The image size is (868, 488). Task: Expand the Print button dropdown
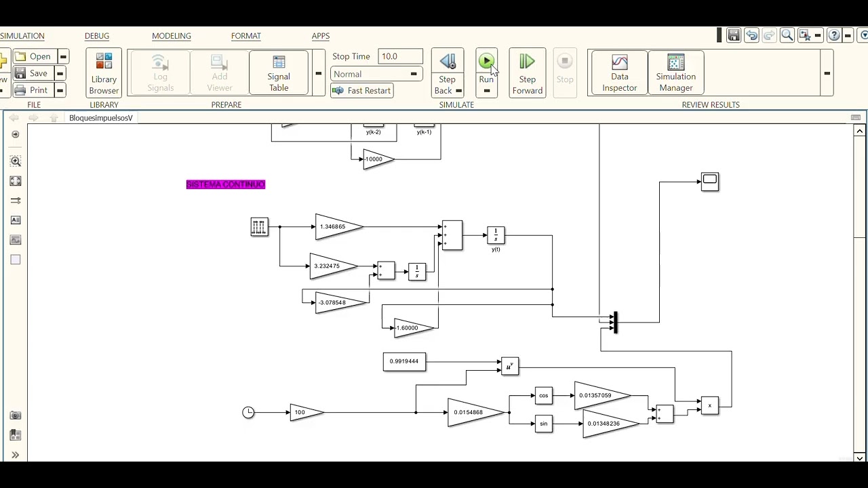(x=60, y=90)
